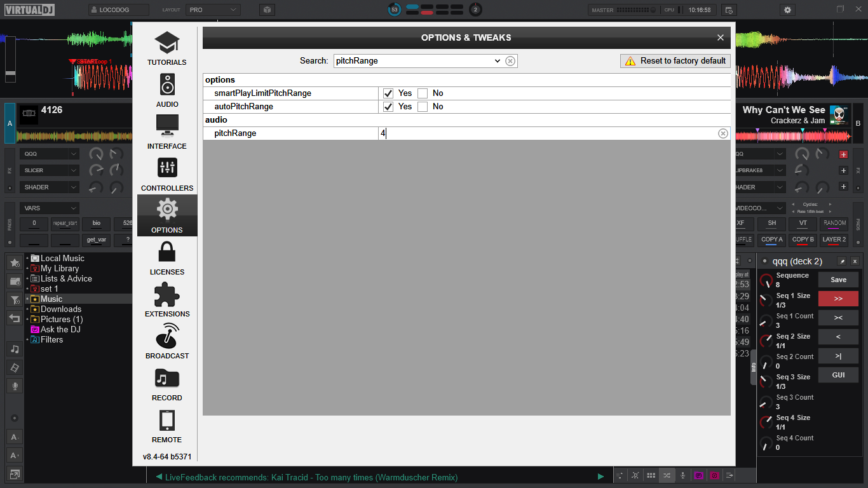The image size is (868, 488).
Task: Click the back arrow icon in browser sidebar
Action: click(x=15, y=318)
